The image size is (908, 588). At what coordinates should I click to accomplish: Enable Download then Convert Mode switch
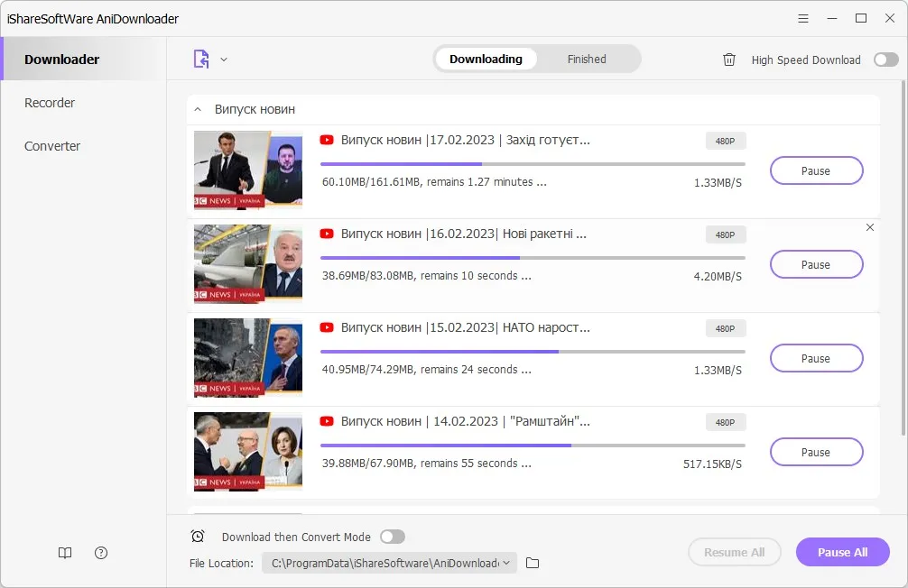pos(393,537)
